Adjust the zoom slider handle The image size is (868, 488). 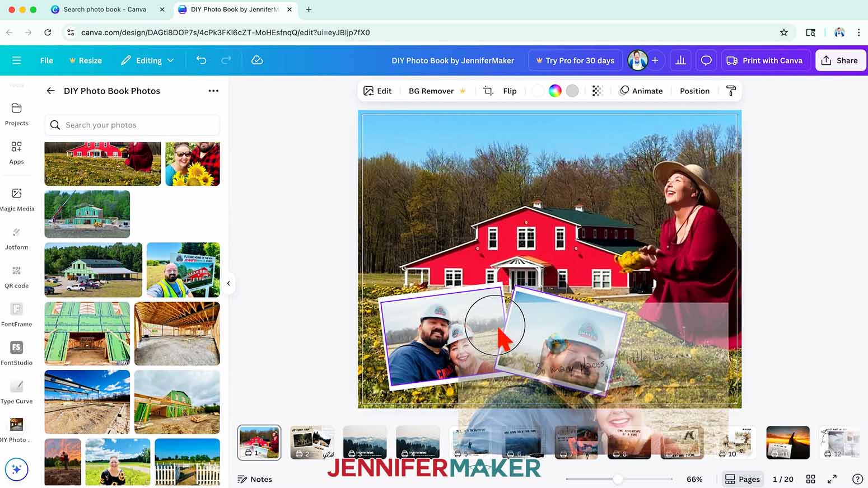pyautogui.click(x=618, y=479)
